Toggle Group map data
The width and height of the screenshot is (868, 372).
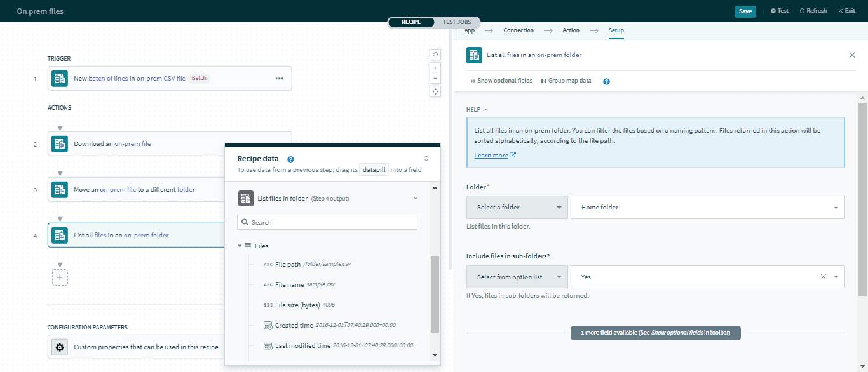point(566,81)
